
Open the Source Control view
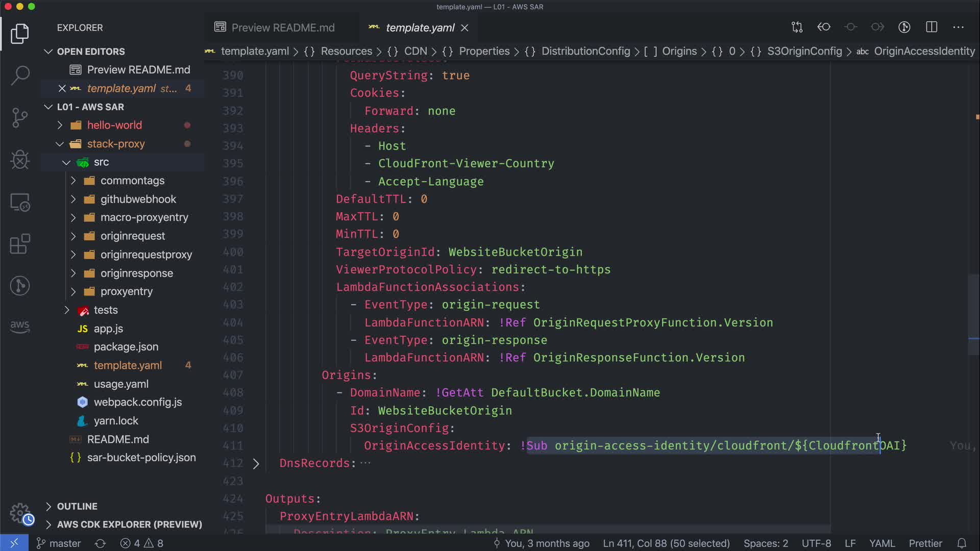point(20,118)
